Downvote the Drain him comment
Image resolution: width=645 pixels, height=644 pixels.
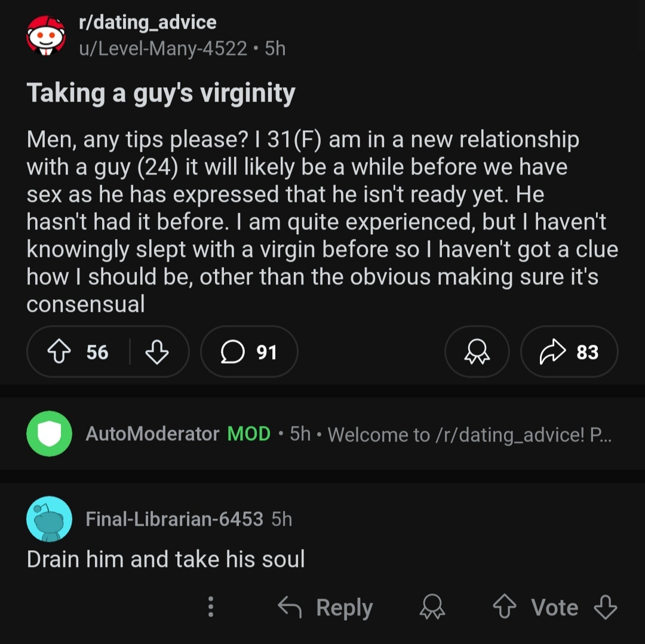click(606, 608)
